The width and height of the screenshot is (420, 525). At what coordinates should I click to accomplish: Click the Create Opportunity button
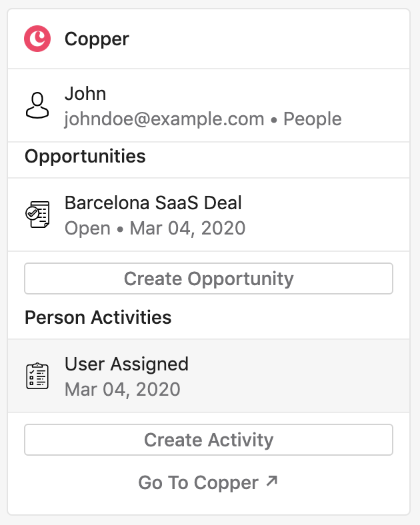click(x=209, y=278)
